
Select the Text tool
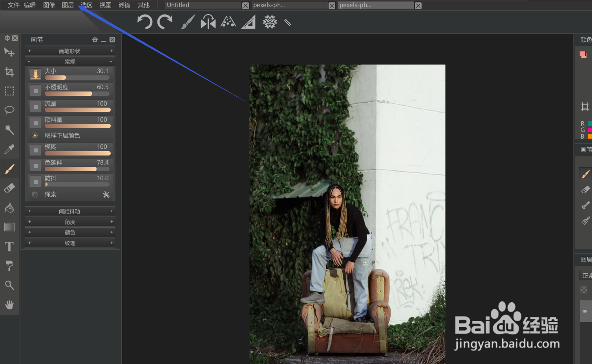pos(9,246)
